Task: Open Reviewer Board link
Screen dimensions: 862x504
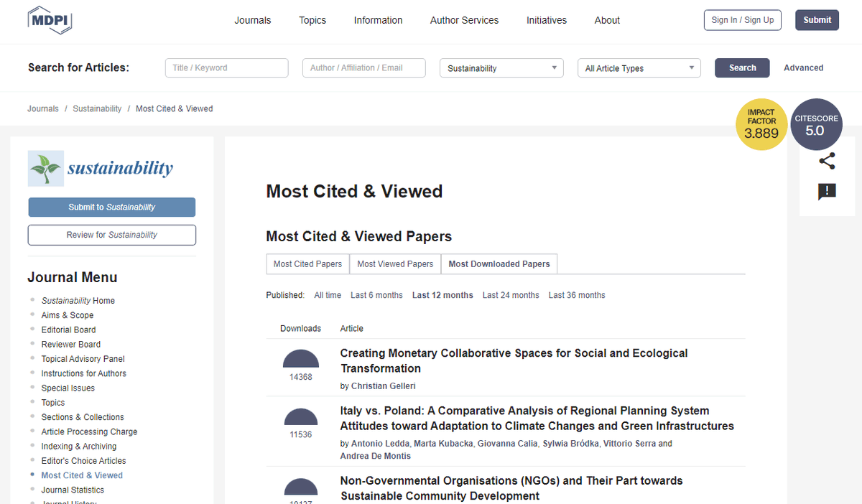Action: (70, 345)
